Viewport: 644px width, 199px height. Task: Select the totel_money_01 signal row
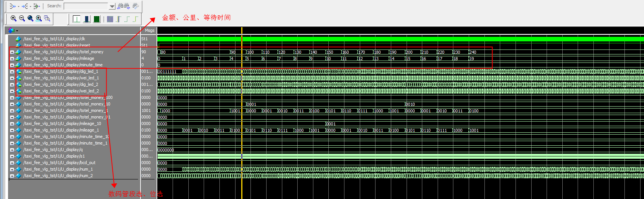pyautogui.click(x=74, y=117)
